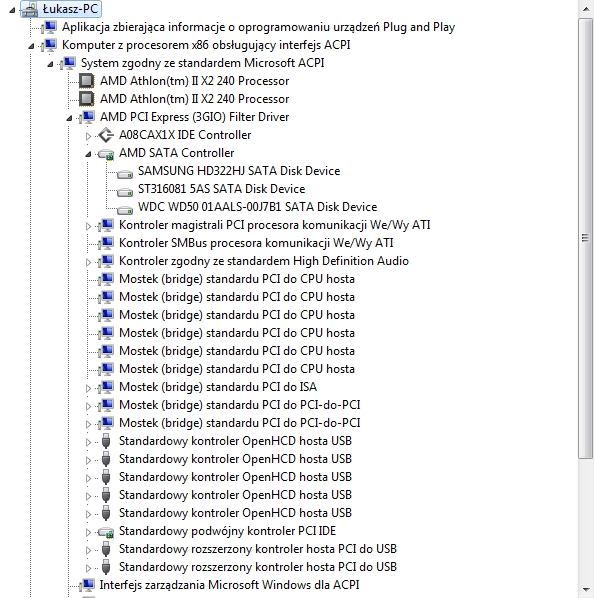Click the first AMD Athlon processor chip icon
594x598 pixels.
pyautogui.click(x=87, y=81)
